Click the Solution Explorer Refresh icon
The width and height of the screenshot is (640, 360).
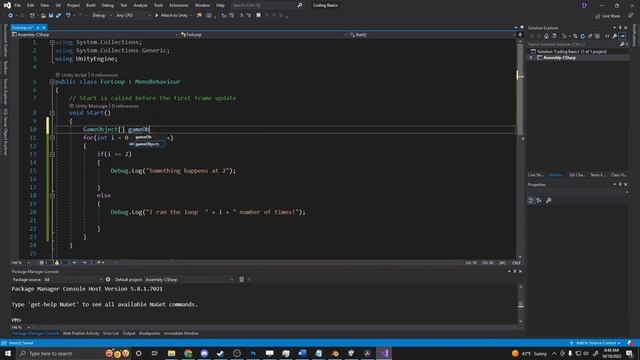pos(582,36)
